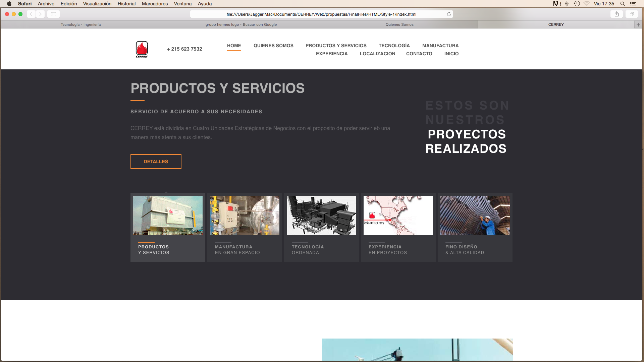
Task: Open the LOCALIZACION nav link
Action: tap(377, 54)
